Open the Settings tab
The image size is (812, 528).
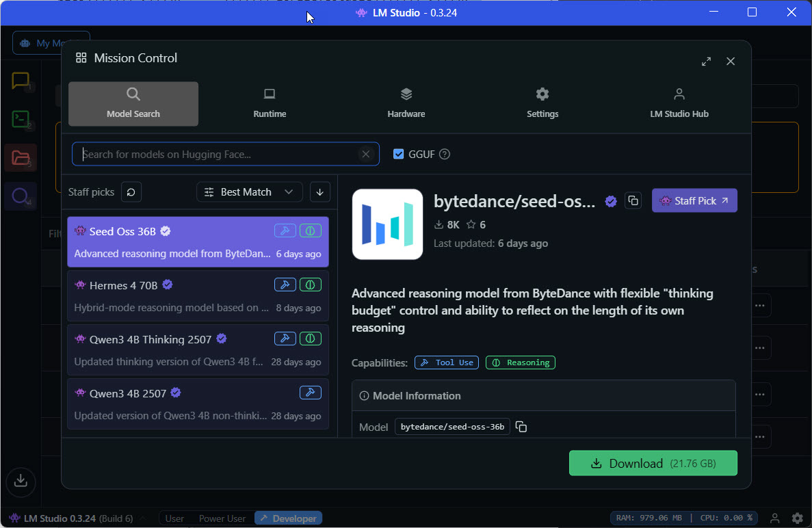click(x=542, y=103)
